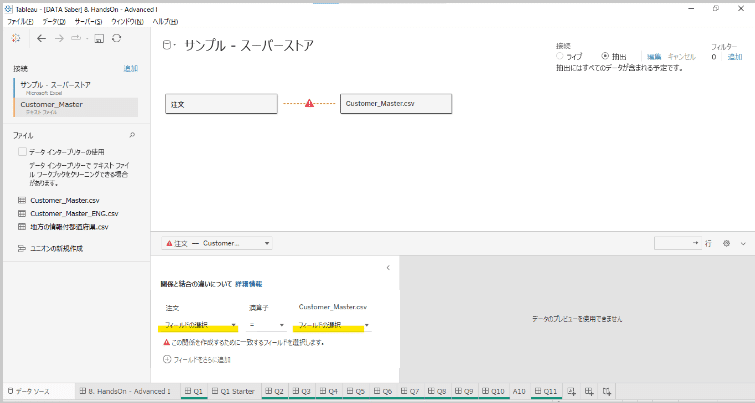Go back with the left arrow
The width and height of the screenshot is (755, 403).
click(x=42, y=39)
